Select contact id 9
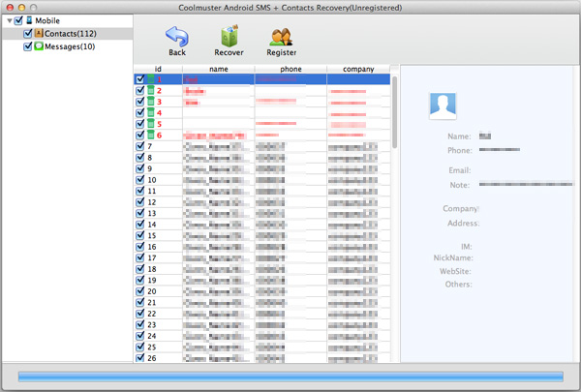The width and height of the screenshot is (581, 392). pyautogui.click(x=262, y=168)
